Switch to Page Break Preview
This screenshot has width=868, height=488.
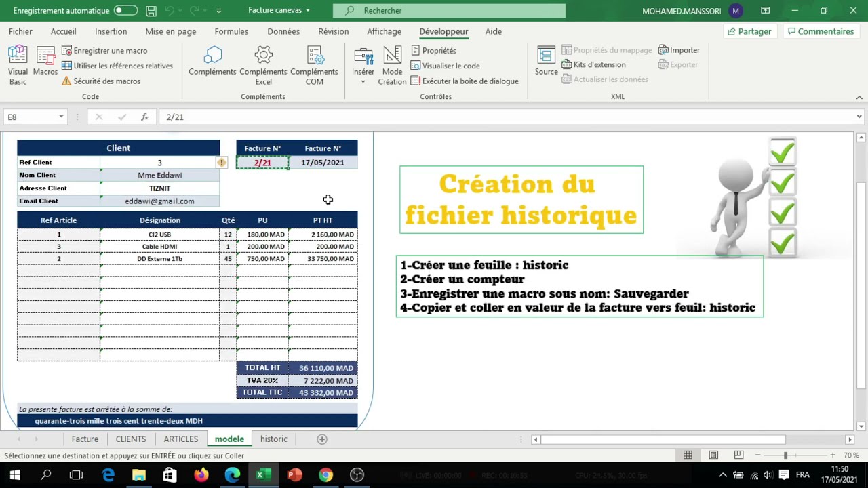pos(738,455)
